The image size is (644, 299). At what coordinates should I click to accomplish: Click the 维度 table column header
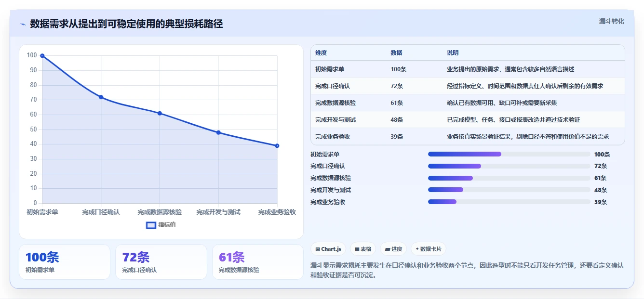coord(321,53)
